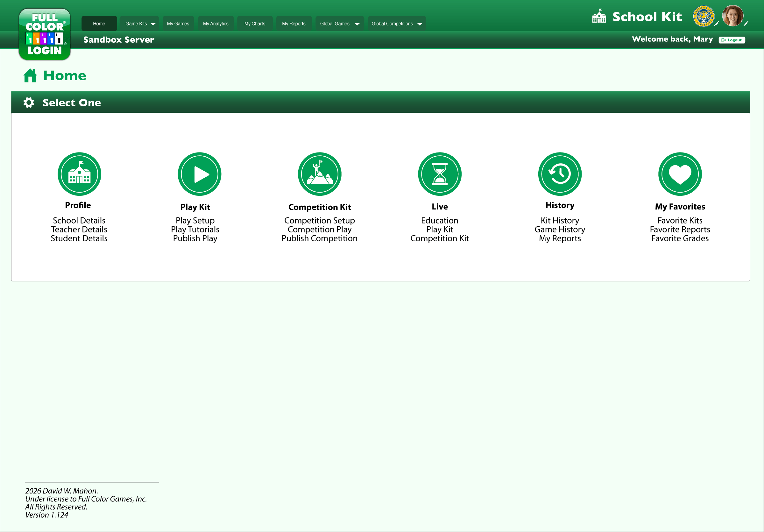
Task: Click the Full Color Login logo
Action: [45, 34]
